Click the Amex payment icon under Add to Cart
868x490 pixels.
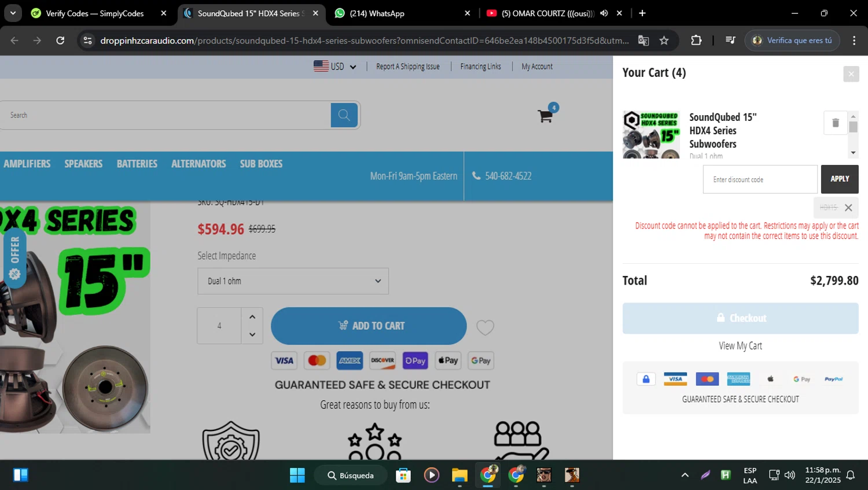point(350,360)
